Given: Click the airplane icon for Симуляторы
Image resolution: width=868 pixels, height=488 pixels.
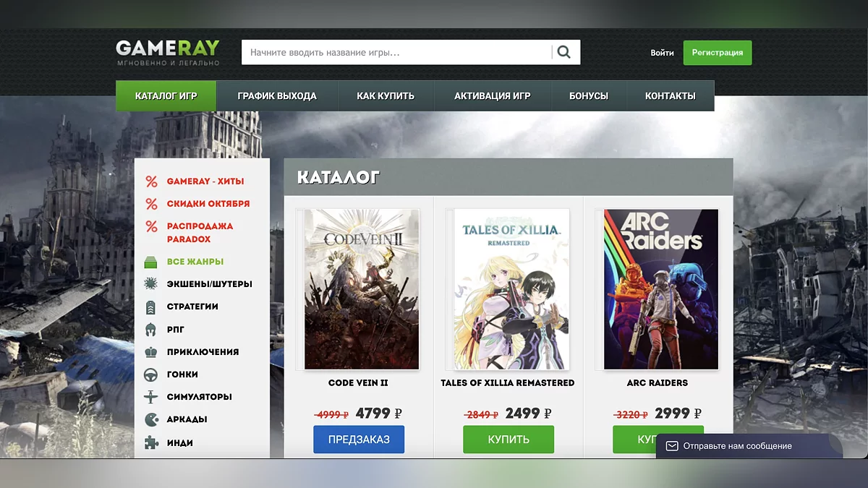Looking at the screenshot, I should [x=151, y=397].
